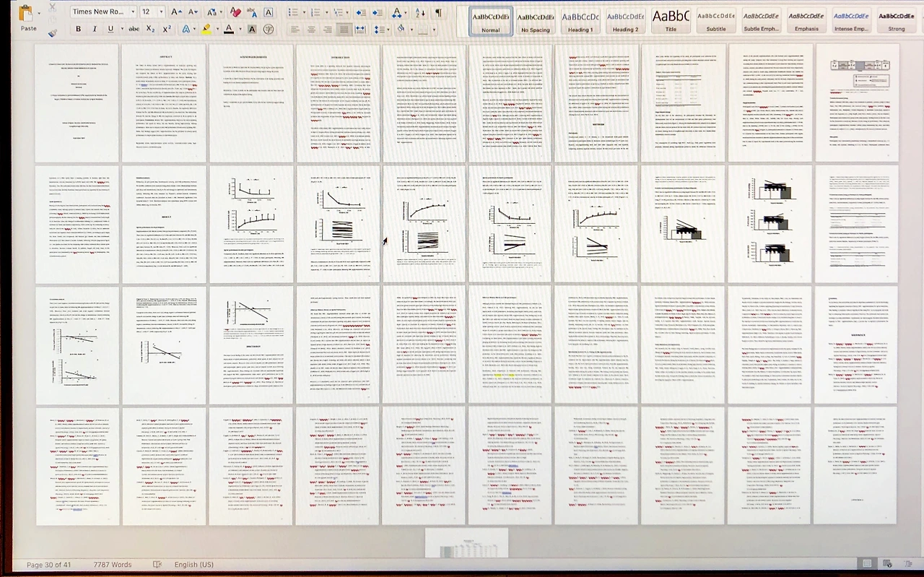This screenshot has width=924, height=577.
Task: Select the ABSTRACT page thumbnail
Action: pyautogui.click(x=164, y=103)
